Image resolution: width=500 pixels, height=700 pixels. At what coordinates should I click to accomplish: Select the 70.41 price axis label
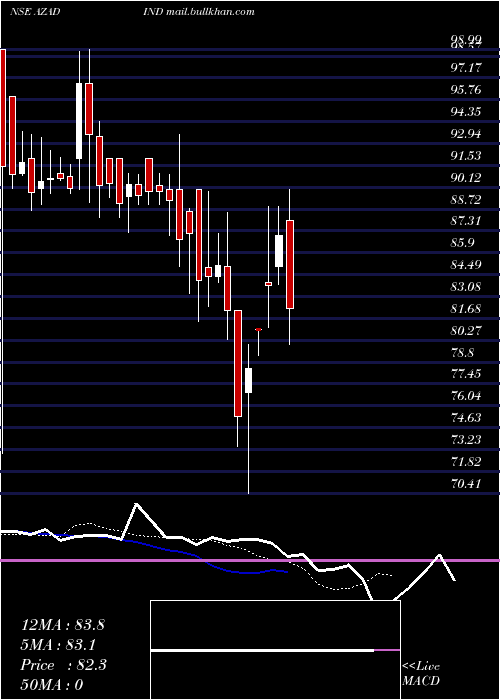pyautogui.click(x=466, y=483)
